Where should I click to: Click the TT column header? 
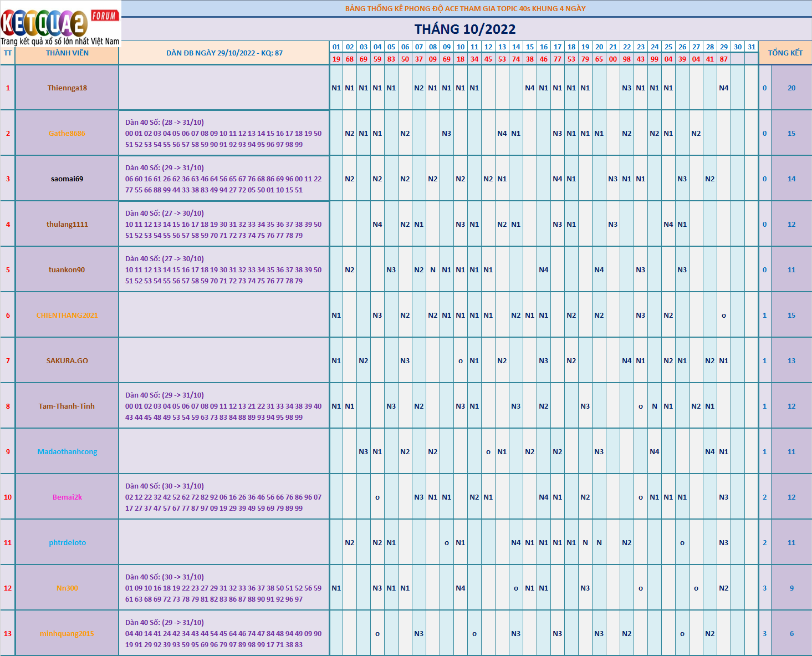(x=8, y=53)
